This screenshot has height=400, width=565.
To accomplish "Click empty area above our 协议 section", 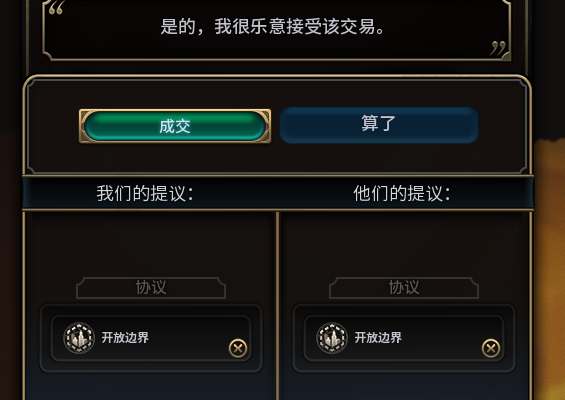I will point(151,243).
